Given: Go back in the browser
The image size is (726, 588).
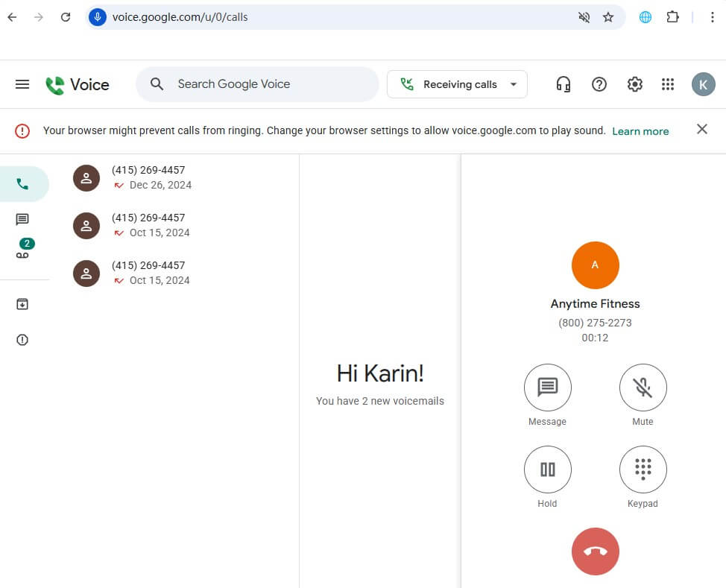Looking at the screenshot, I should 13,17.
